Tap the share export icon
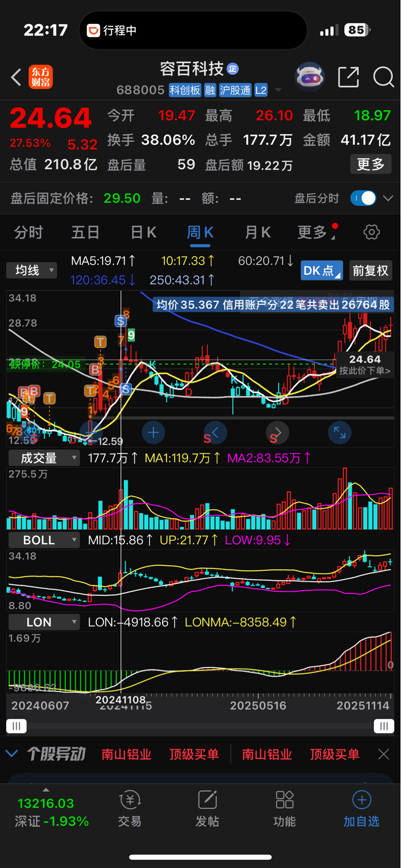The height and width of the screenshot is (868, 401). click(x=348, y=77)
